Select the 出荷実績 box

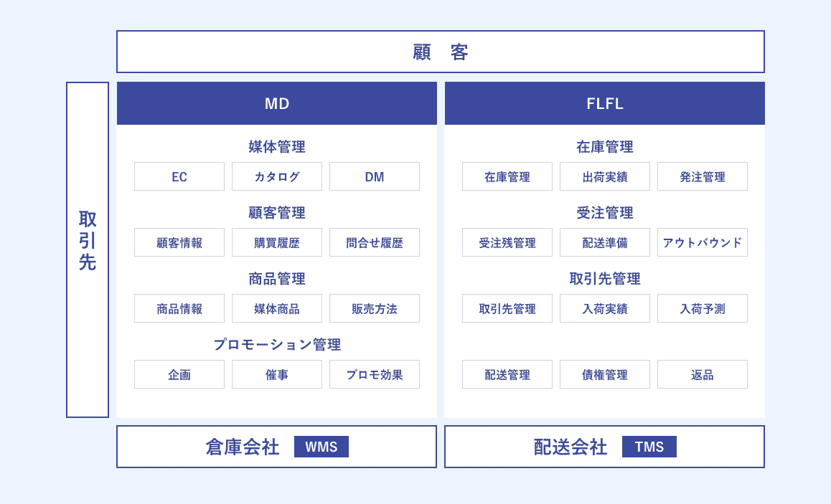pyautogui.click(x=604, y=176)
